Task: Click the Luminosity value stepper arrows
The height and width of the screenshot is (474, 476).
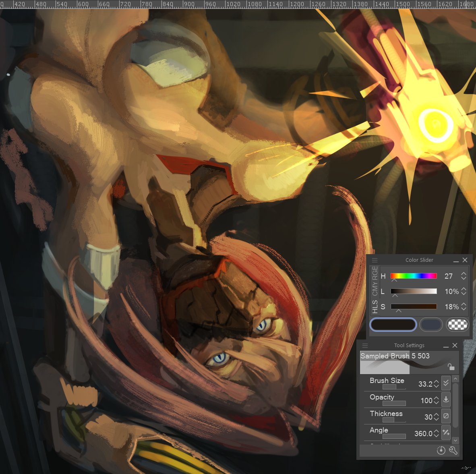Action: pos(464,291)
